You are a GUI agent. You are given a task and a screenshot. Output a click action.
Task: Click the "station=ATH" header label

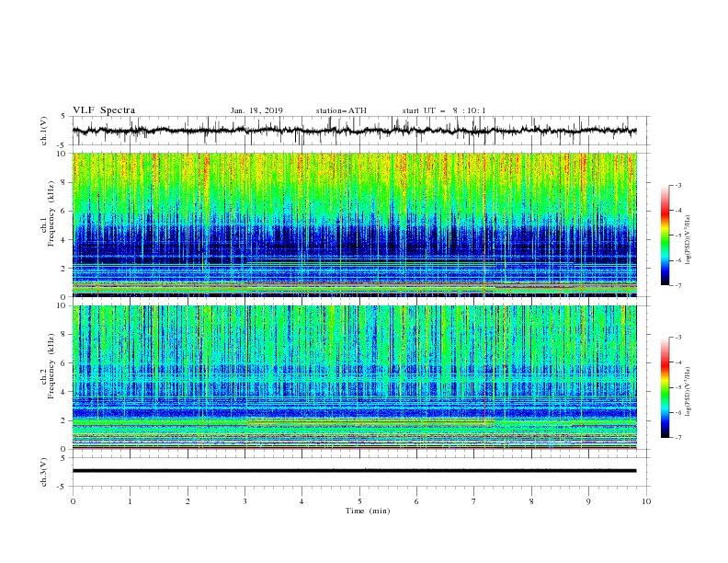coord(341,110)
